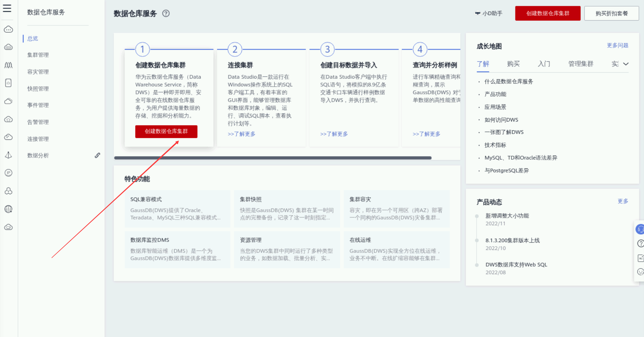Open 数据分析 in the sidebar
The width and height of the screenshot is (644, 337).
click(38, 156)
